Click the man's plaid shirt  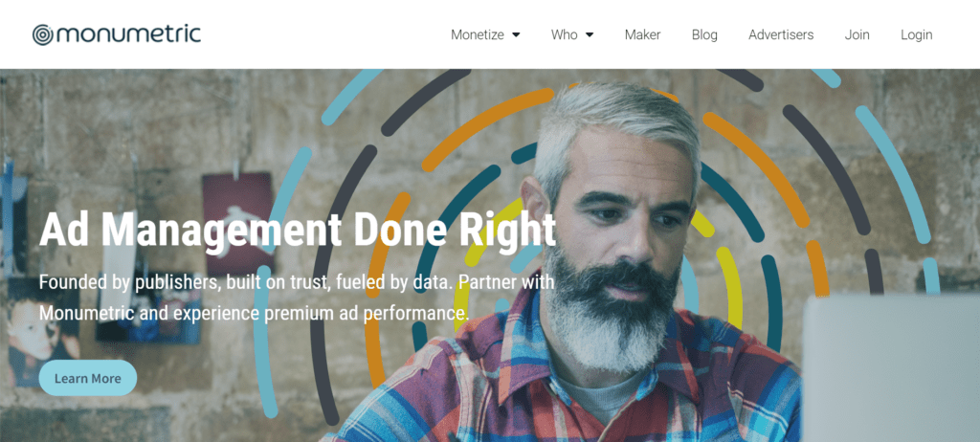coord(563,387)
